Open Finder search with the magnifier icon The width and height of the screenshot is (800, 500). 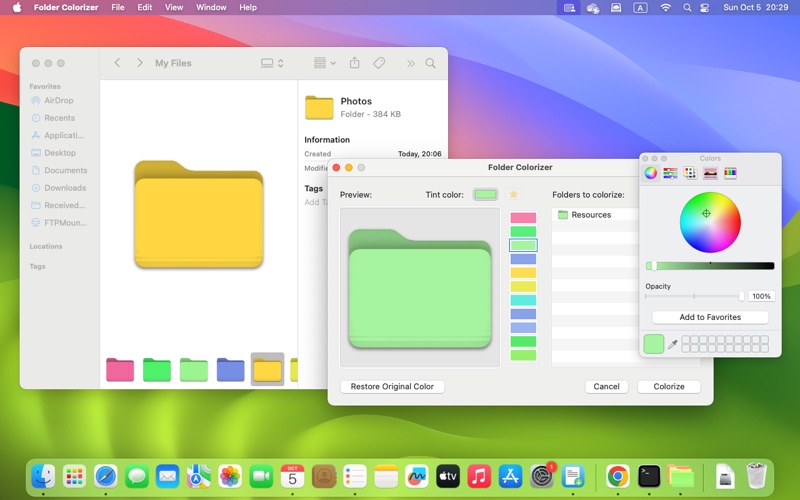pyautogui.click(x=431, y=63)
